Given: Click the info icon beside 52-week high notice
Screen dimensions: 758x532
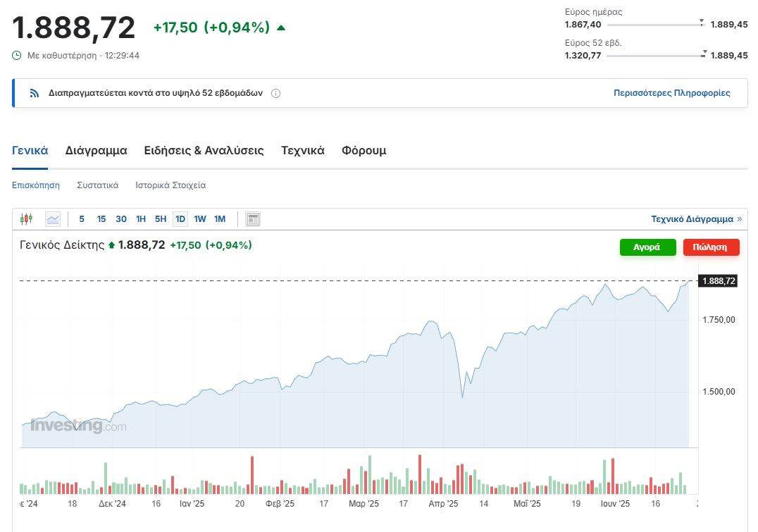Looking at the screenshot, I should pos(275,93).
